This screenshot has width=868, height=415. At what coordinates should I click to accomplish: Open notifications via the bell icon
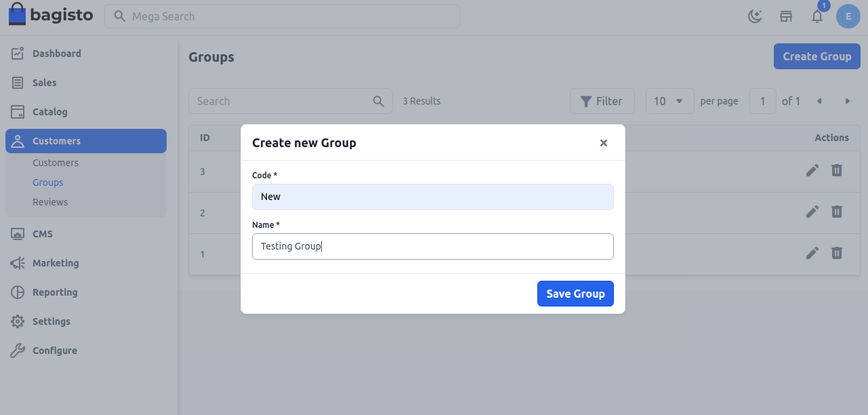tap(817, 18)
